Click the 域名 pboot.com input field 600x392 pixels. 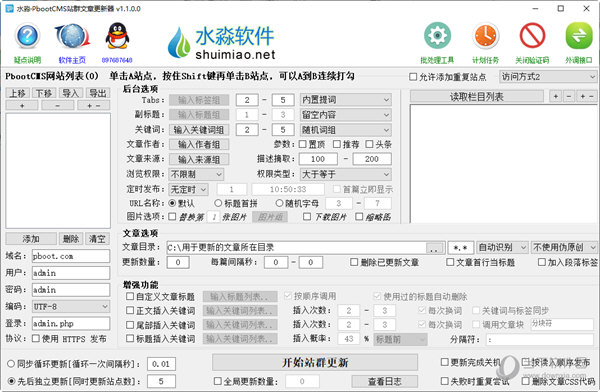71,256
